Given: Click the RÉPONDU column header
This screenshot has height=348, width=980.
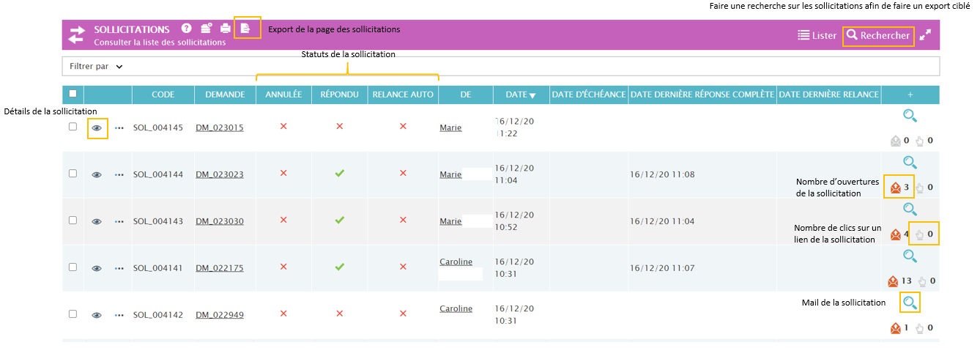Looking at the screenshot, I should pyautogui.click(x=339, y=95).
